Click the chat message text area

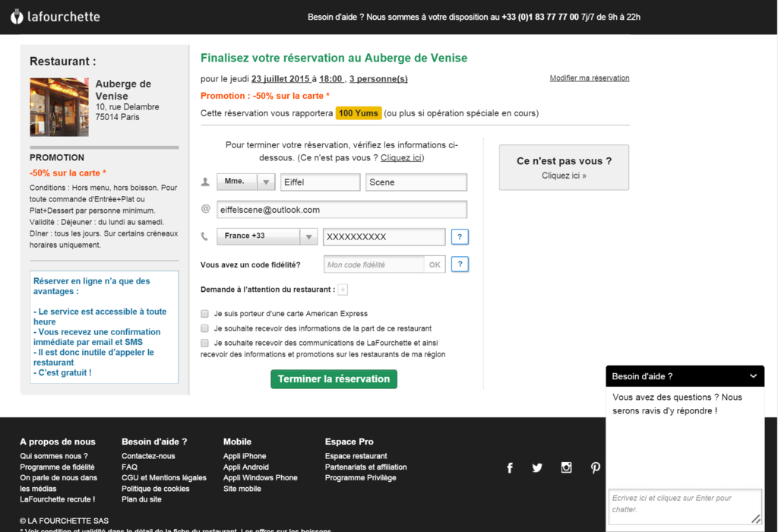[x=685, y=506]
